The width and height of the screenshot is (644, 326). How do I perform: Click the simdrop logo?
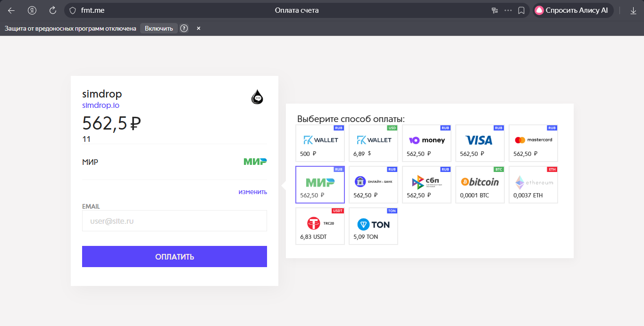click(257, 97)
